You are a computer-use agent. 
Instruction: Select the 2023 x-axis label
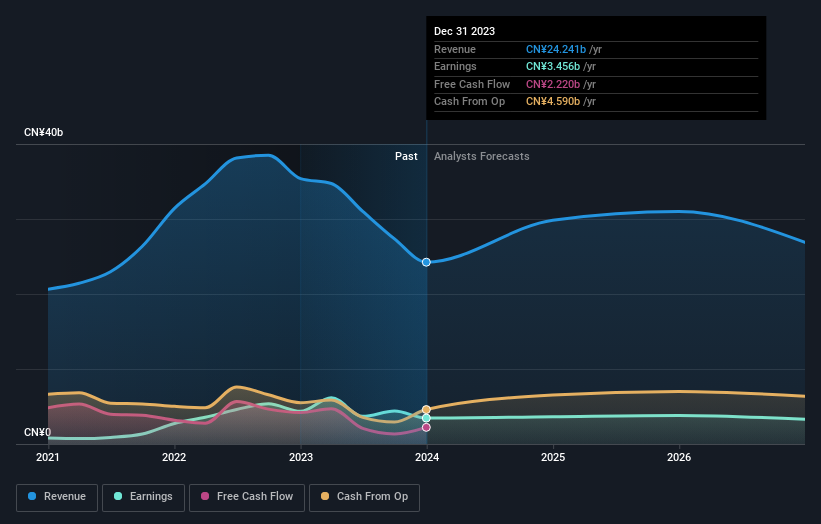pos(301,457)
